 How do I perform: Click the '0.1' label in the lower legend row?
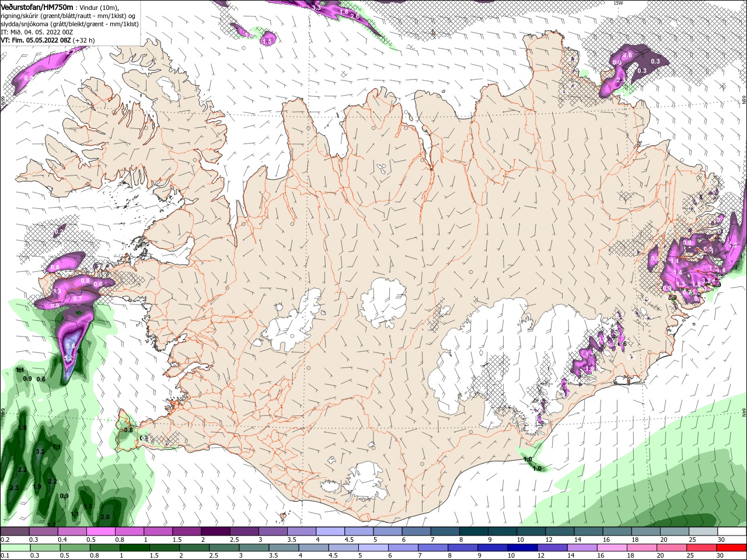click(x=5, y=555)
